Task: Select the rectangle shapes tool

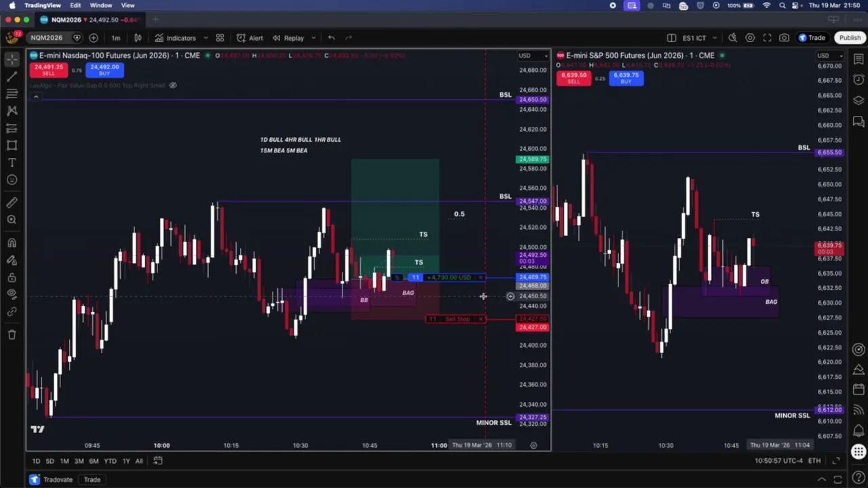Action: 12,145
